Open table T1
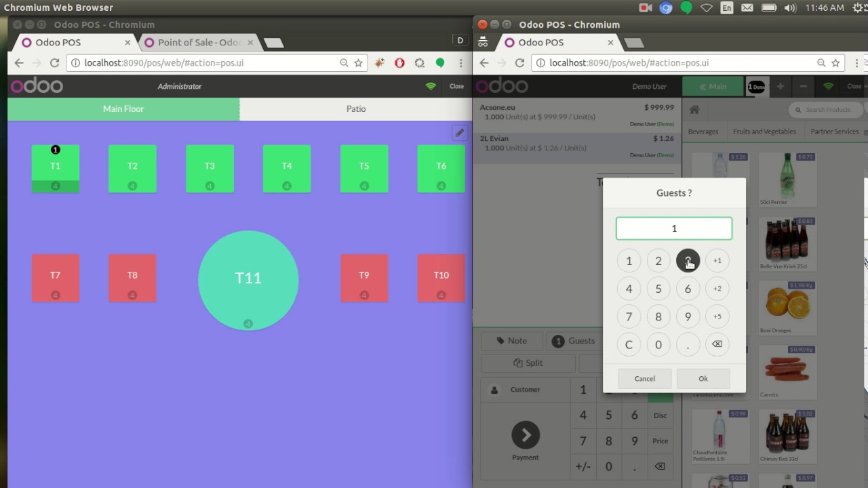 56,169
